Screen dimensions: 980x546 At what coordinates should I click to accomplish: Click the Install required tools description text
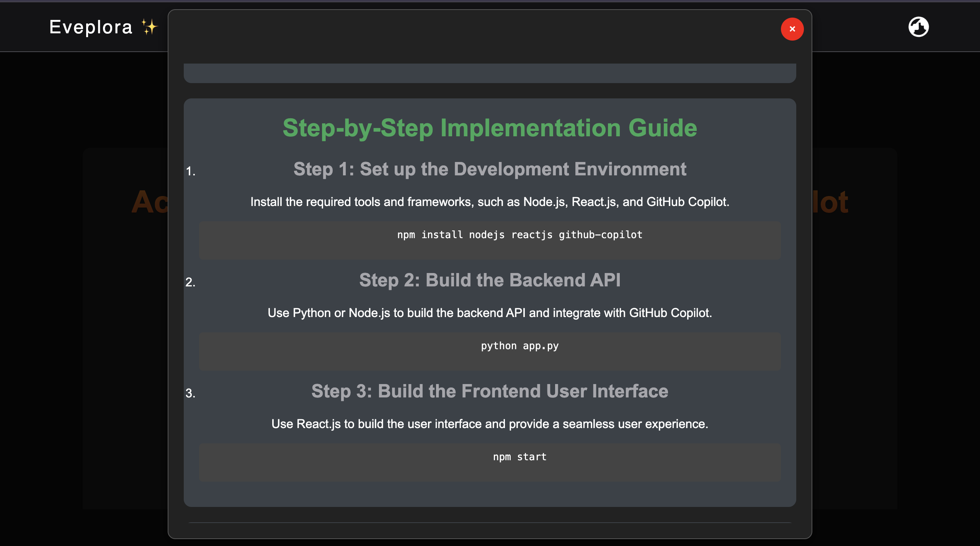click(x=490, y=202)
